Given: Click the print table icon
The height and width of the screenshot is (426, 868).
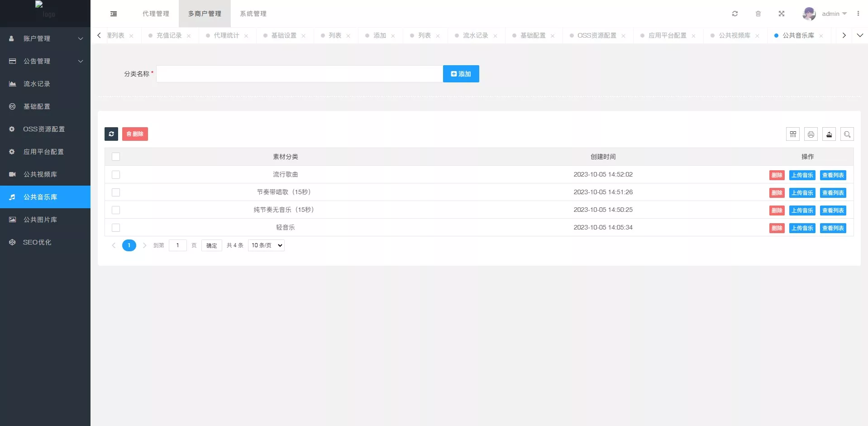Looking at the screenshot, I should (811, 134).
